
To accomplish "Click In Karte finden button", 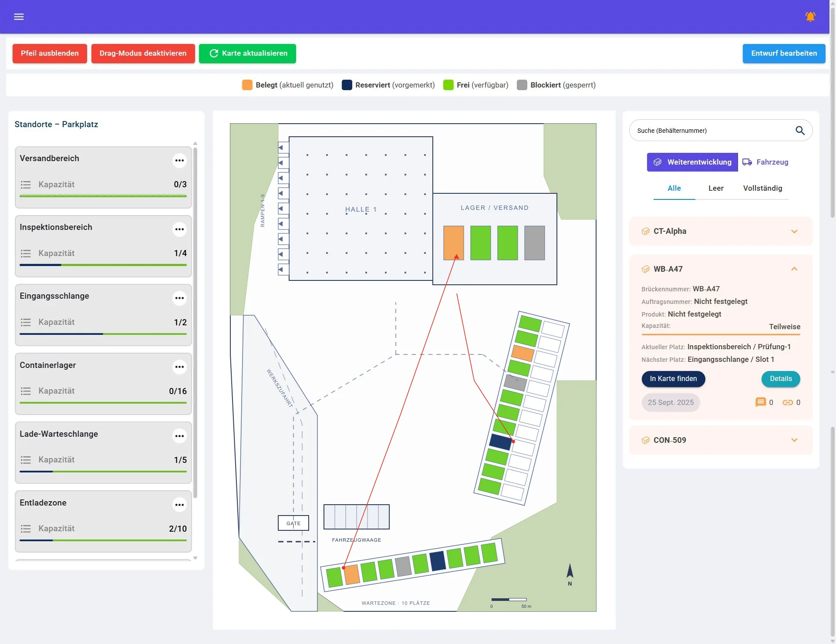I will coord(673,379).
